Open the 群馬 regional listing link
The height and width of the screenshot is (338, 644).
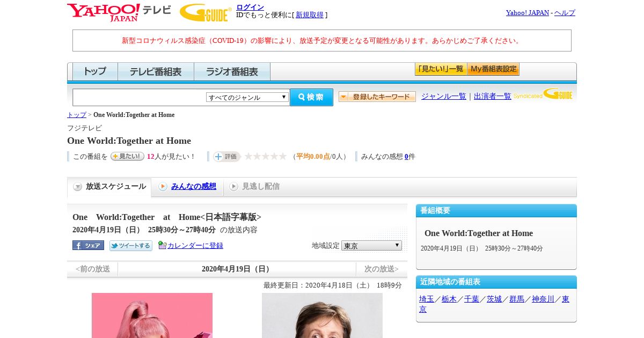[x=517, y=299]
